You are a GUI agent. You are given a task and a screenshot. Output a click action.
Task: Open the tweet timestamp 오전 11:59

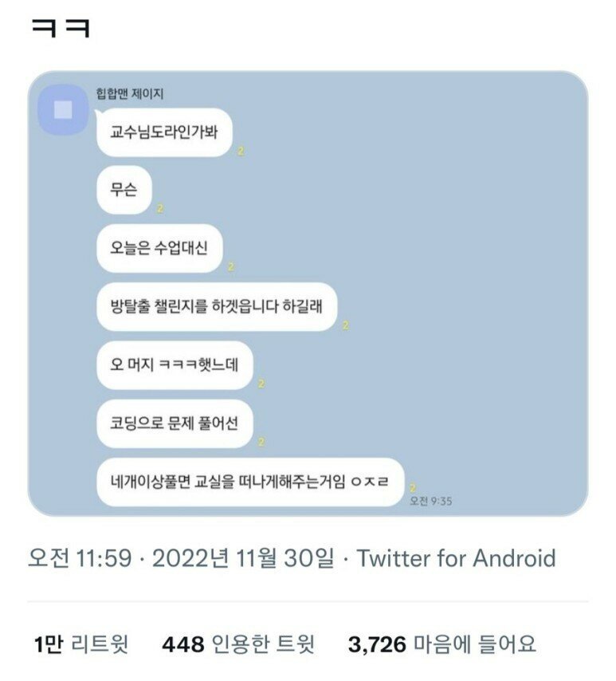[79, 558]
